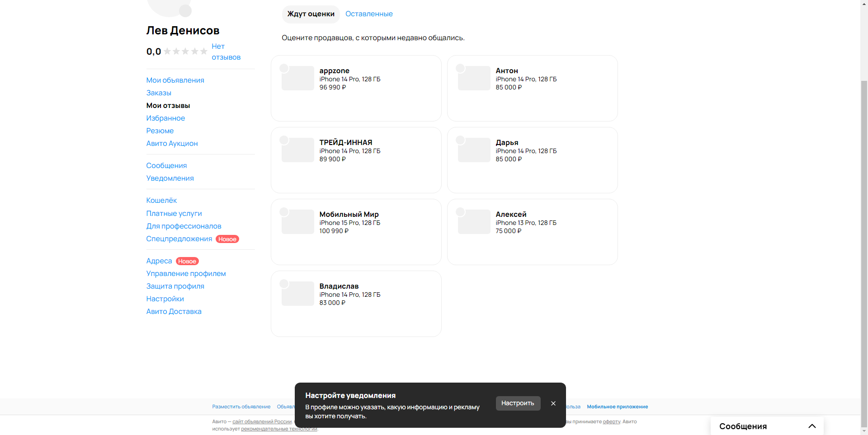Viewport: 868px width, 435px height.
Task: Open Мои отзывы section
Action: [168, 105]
